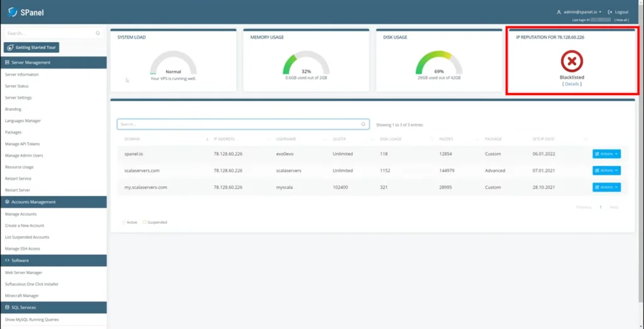This screenshot has height=329, width=644.
Task: Click the Getting Started Tour button
Action: 31,47
